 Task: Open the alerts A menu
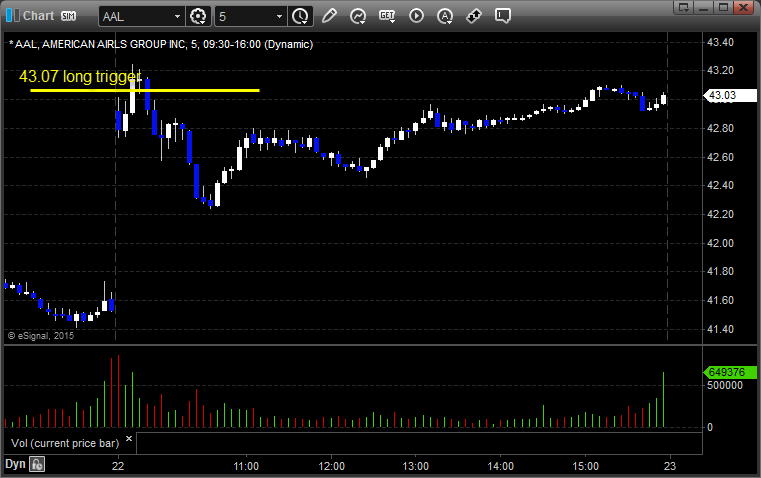click(445, 16)
